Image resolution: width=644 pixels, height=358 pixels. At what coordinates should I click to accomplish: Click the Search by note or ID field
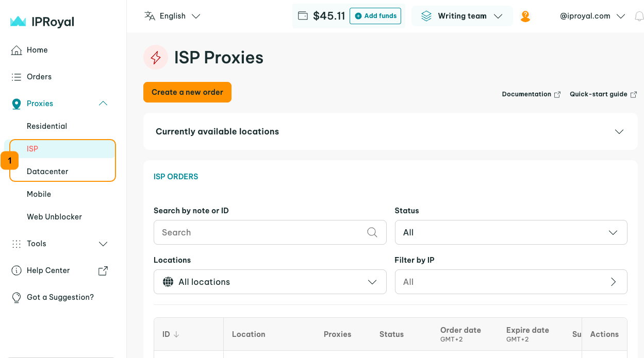click(260, 232)
